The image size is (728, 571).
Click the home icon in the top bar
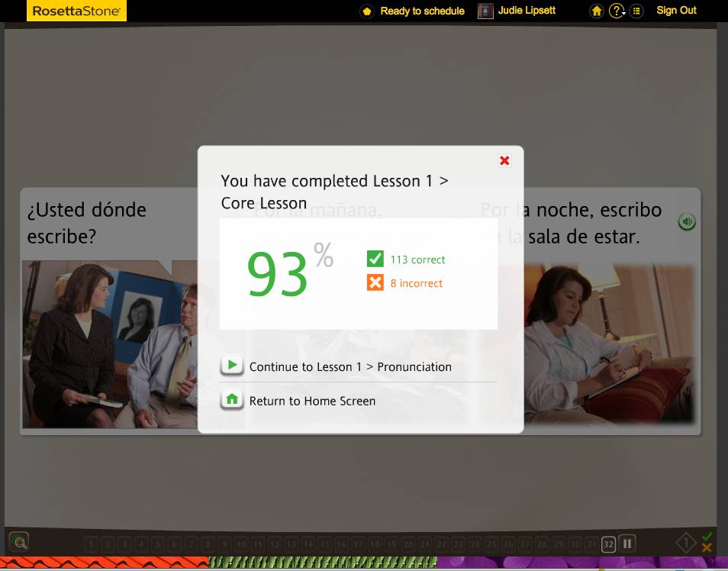click(x=596, y=11)
